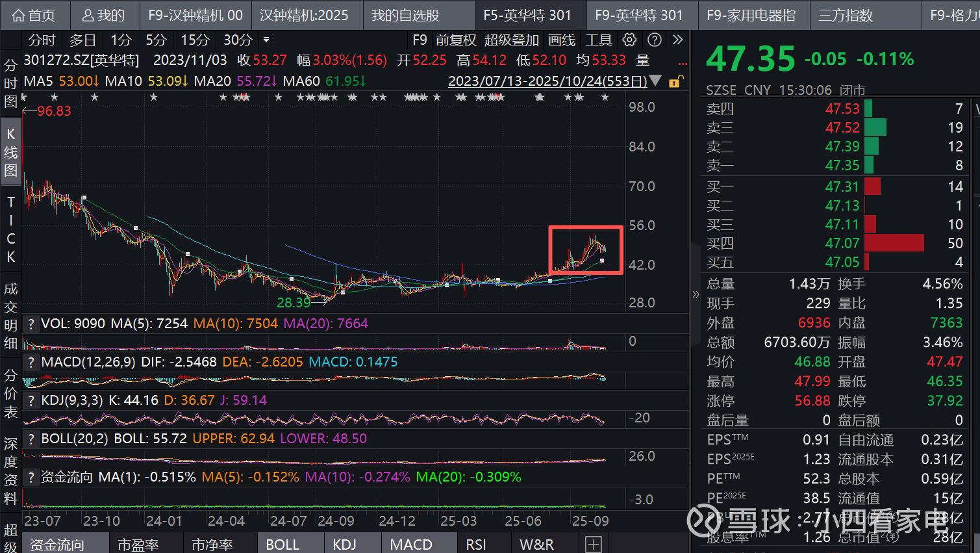
Task: Click the F9 button in chart toolbar
Action: click(420, 40)
